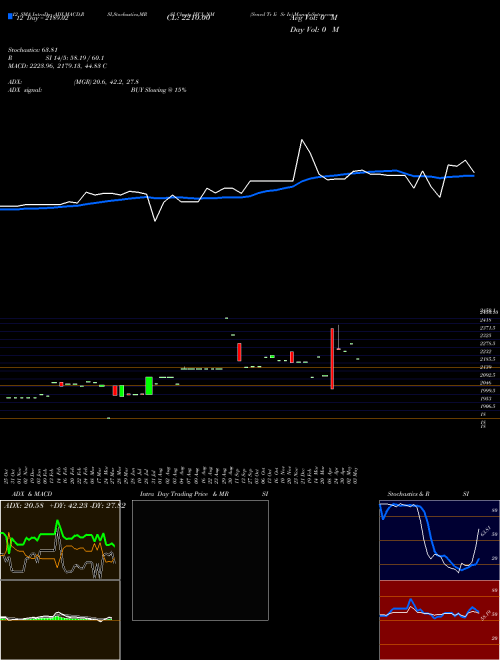Click the 2046 price axis label
Screen dimensions: 500x660
486,383
